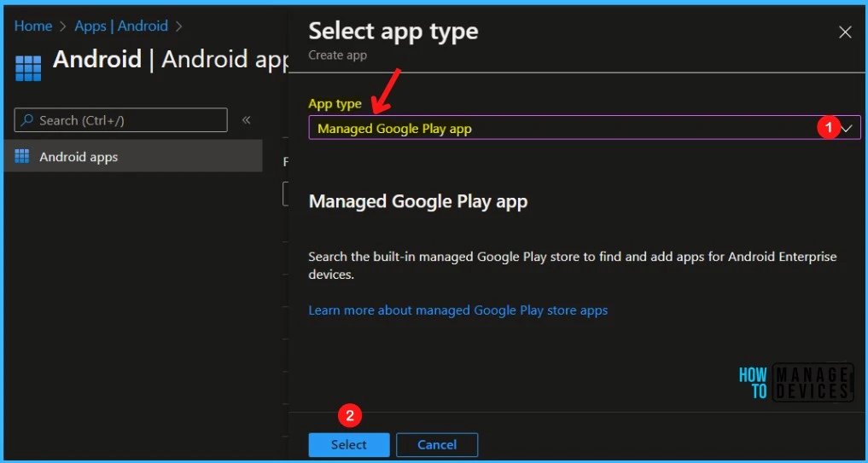Image resolution: width=868 pixels, height=463 pixels.
Task: Close the Select app type panel
Action: [845, 32]
